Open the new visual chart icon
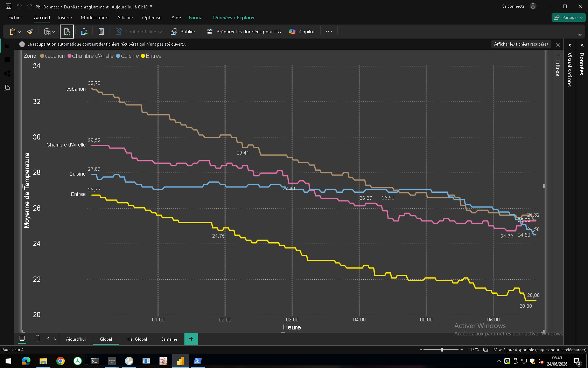Image resolution: width=588 pixels, height=368 pixels. point(84,32)
